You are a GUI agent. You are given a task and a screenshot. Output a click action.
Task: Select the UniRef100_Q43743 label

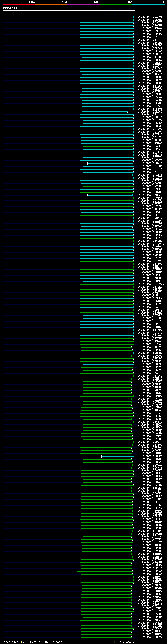[x=150, y=341]
